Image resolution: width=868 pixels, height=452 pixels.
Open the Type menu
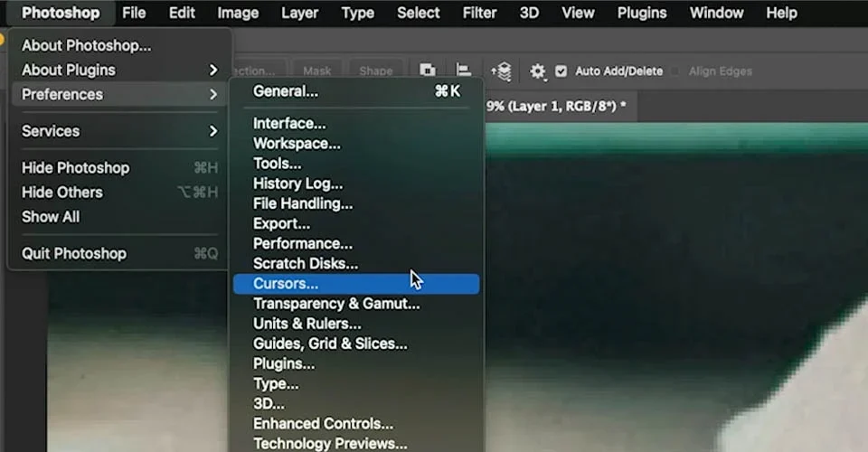click(358, 13)
